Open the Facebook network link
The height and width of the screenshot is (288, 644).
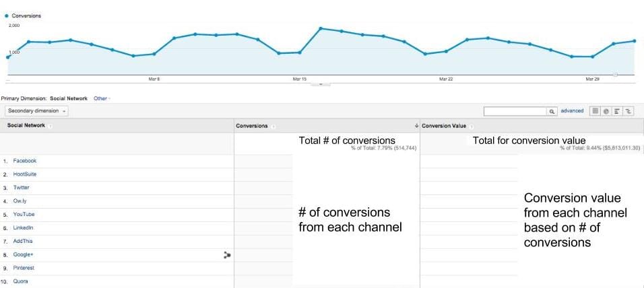[x=25, y=161]
